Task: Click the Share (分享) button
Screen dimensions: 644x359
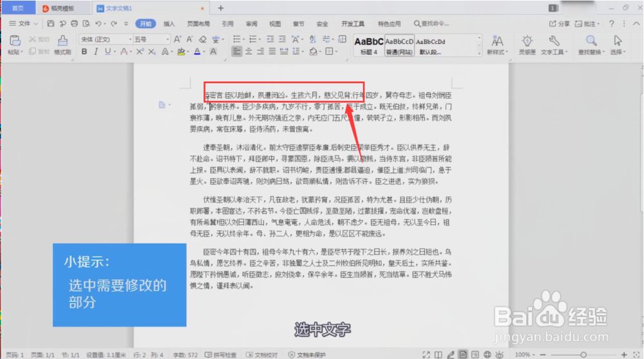Action: (560, 24)
